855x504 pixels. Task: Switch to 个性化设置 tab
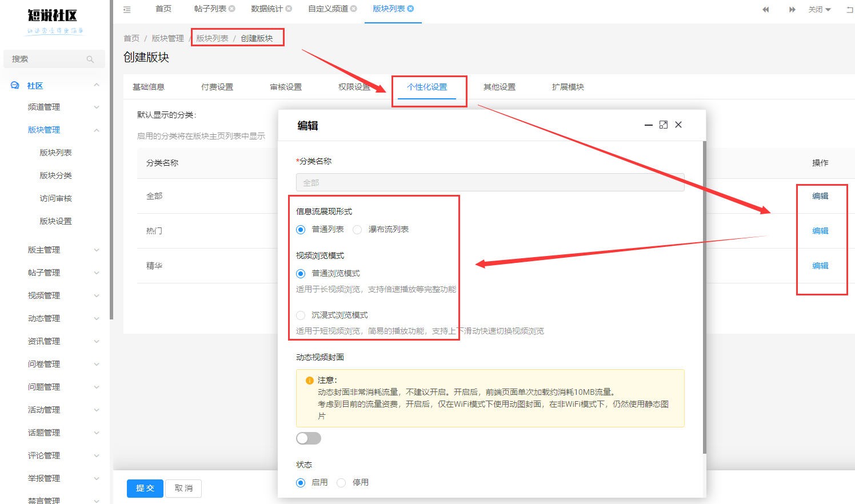(x=427, y=87)
